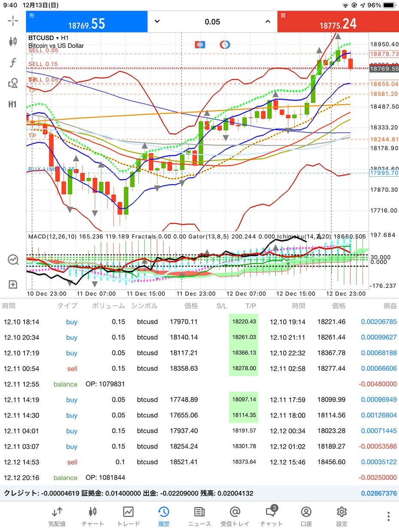
Task: Tap the chart zoom icon in the left sidebar
Action: (x=13, y=260)
